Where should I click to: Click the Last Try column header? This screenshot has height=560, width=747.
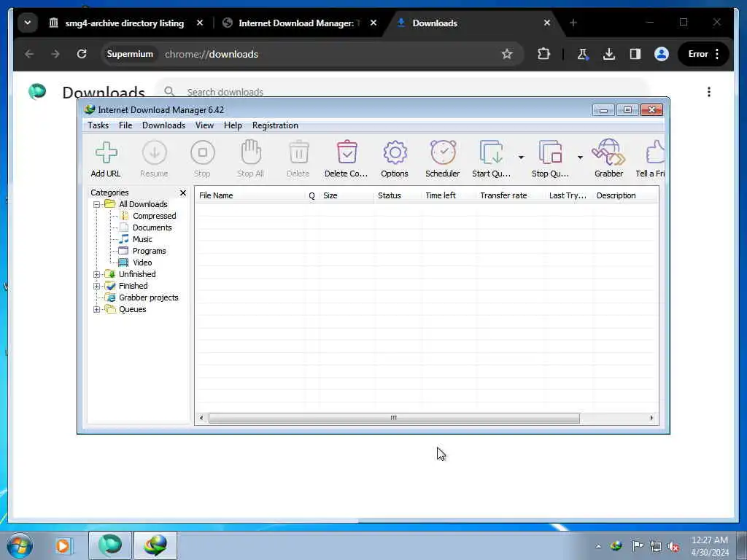[569, 195]
